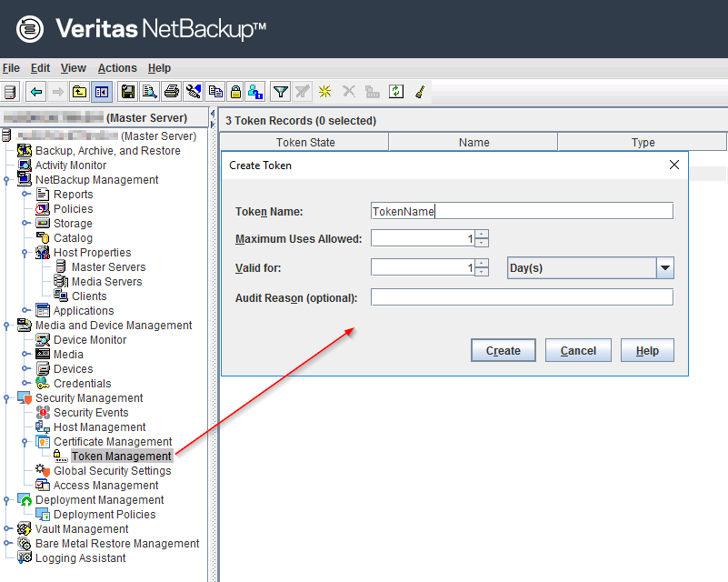Open the Actions menu
Screen dimensions: 728x582
click(117, 68)
